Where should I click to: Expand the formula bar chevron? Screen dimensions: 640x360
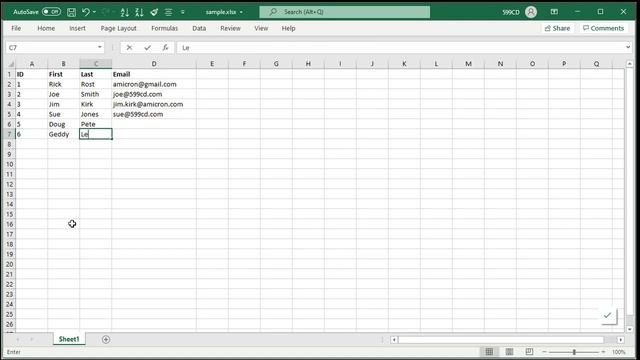(628, 47)
